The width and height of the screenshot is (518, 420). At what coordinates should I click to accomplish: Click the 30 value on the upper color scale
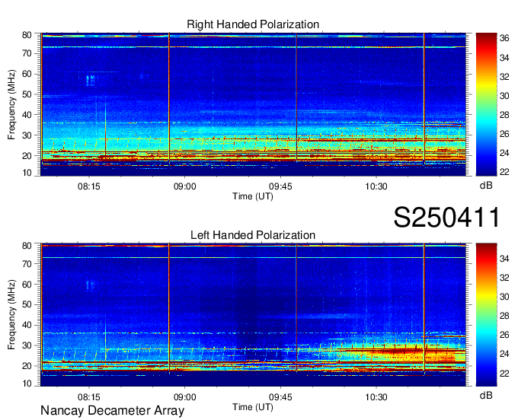coord(504,96)
